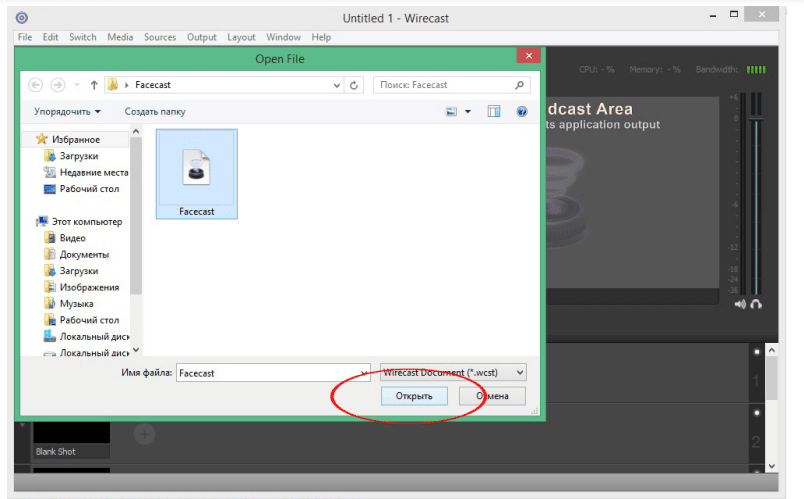Open the Wirecast Document file type dropdown

pyautogui.click(x=453, y=372)
